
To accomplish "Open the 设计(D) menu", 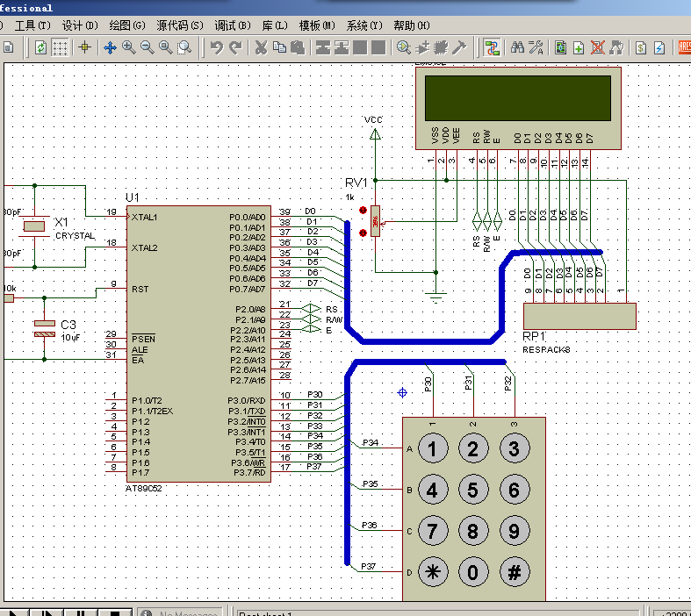I will click(79, 25).
